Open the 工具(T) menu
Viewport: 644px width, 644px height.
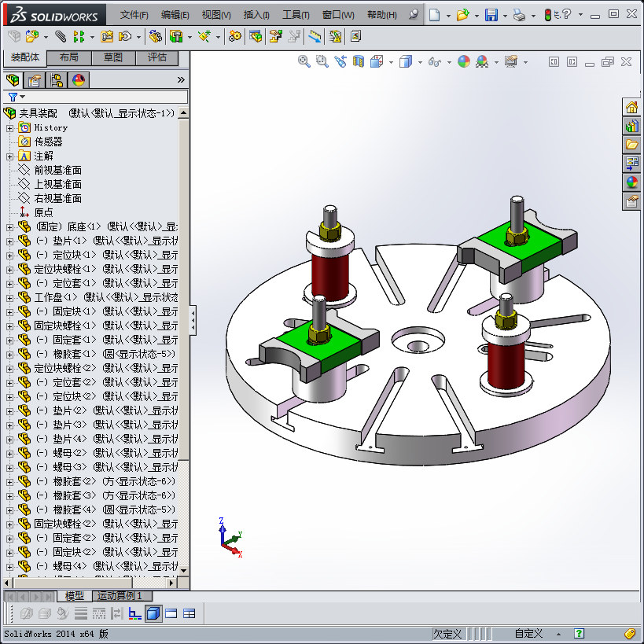(296, 15)
